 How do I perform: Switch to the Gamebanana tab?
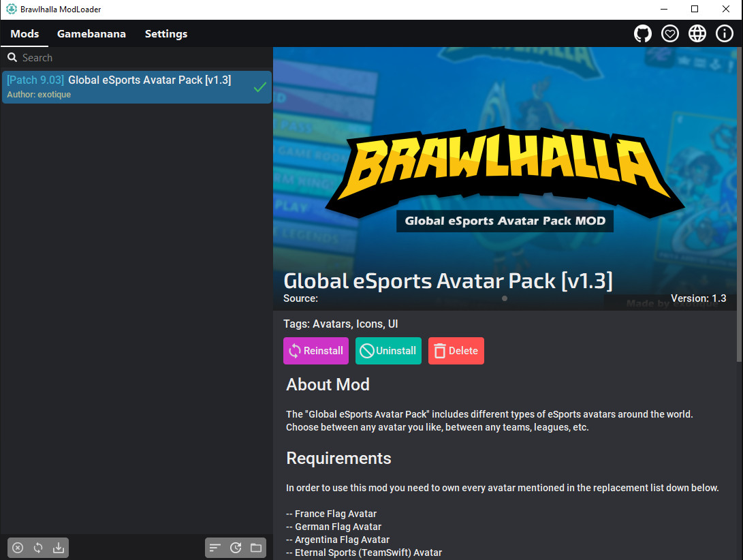click(x=91, y=33)
